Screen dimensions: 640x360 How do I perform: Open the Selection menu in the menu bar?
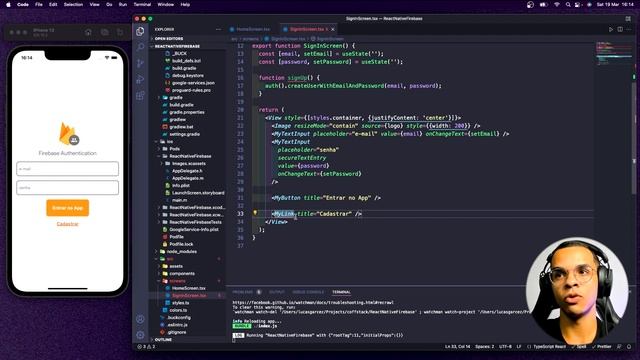coord(73,4)
